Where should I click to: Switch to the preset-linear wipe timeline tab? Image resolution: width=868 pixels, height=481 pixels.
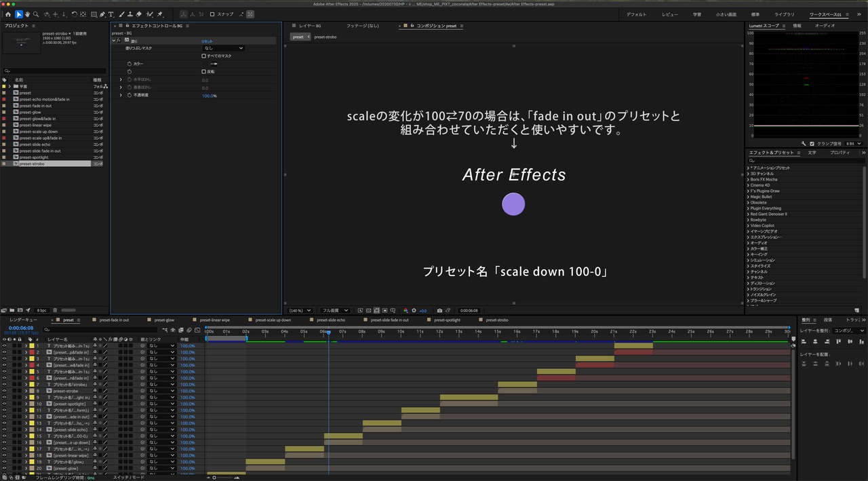pyautogui.click(x=215, y=320)
